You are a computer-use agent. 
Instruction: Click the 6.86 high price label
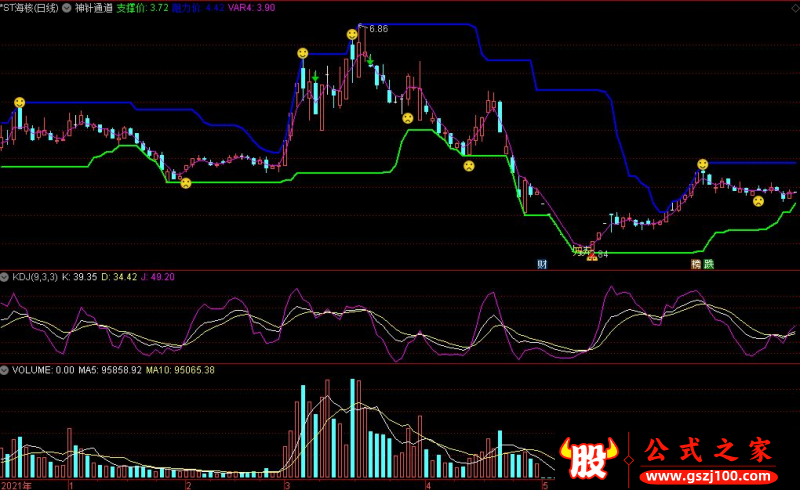[378, 29]
